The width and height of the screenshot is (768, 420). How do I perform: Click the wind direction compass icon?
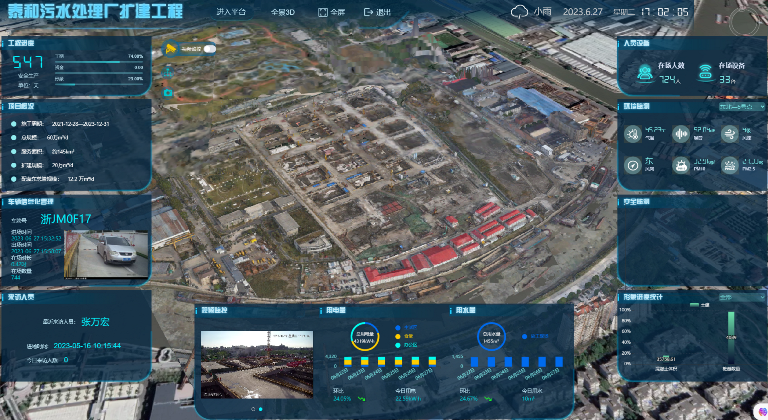632,164
